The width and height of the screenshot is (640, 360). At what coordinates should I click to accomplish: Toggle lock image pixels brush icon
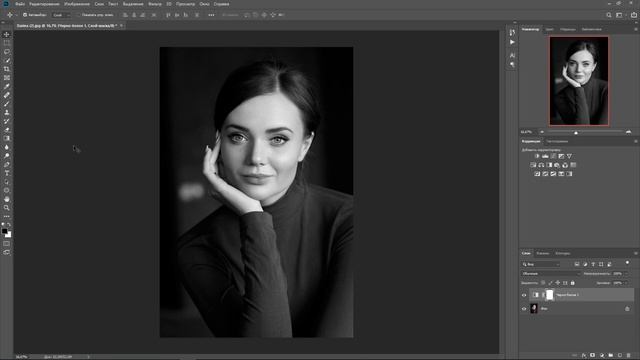(550, 283)
